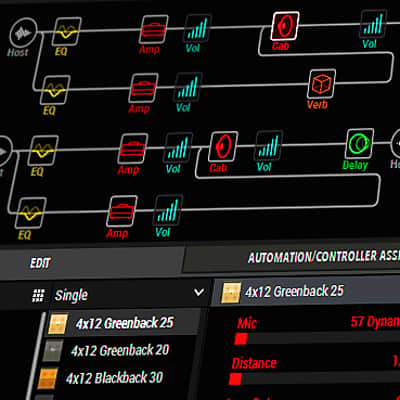Switch to the EDIT tab
Viewport: 400px width, 400px height.
tap(40, 263)
